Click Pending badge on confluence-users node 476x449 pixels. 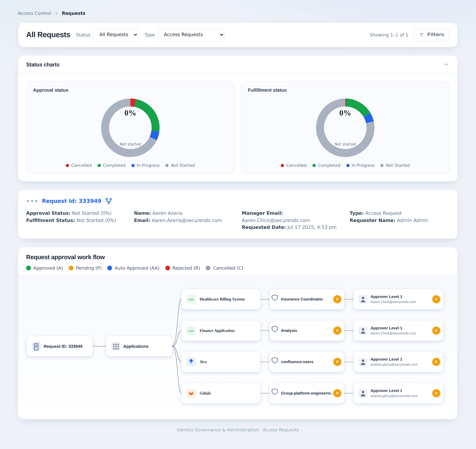337,362
